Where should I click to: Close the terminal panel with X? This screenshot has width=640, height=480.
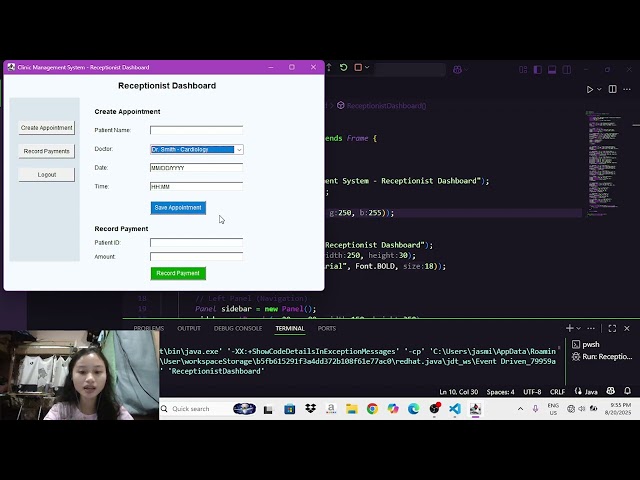click(627, 329)
